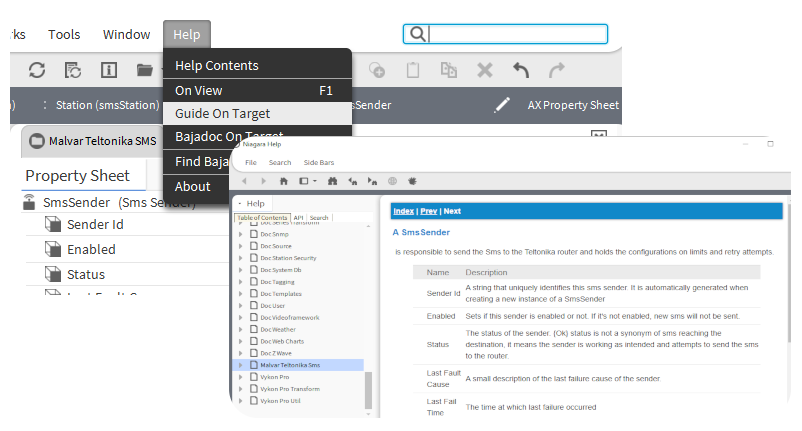Click next-topic icon in Niagara Help toolbar
The height and width of the screenshot is (431, 802).
tap(372, 181)
